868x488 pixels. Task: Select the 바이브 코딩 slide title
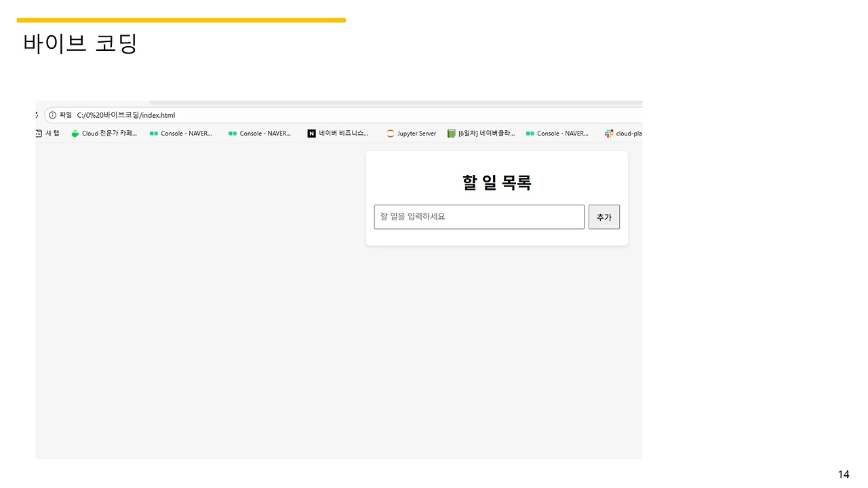coord(80,43)
